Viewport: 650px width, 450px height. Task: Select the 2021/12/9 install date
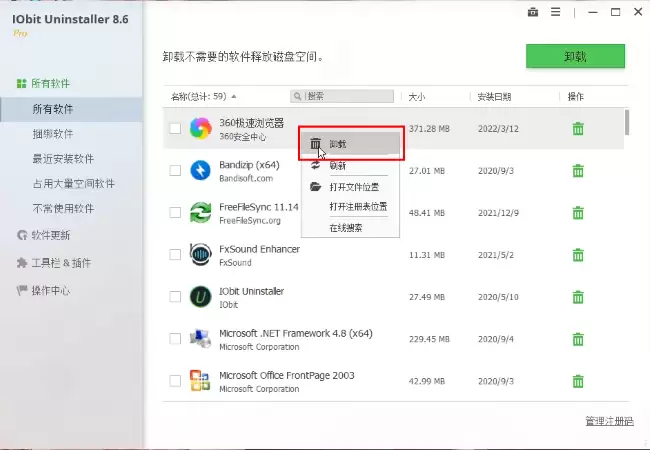click(x=498, y=213)
